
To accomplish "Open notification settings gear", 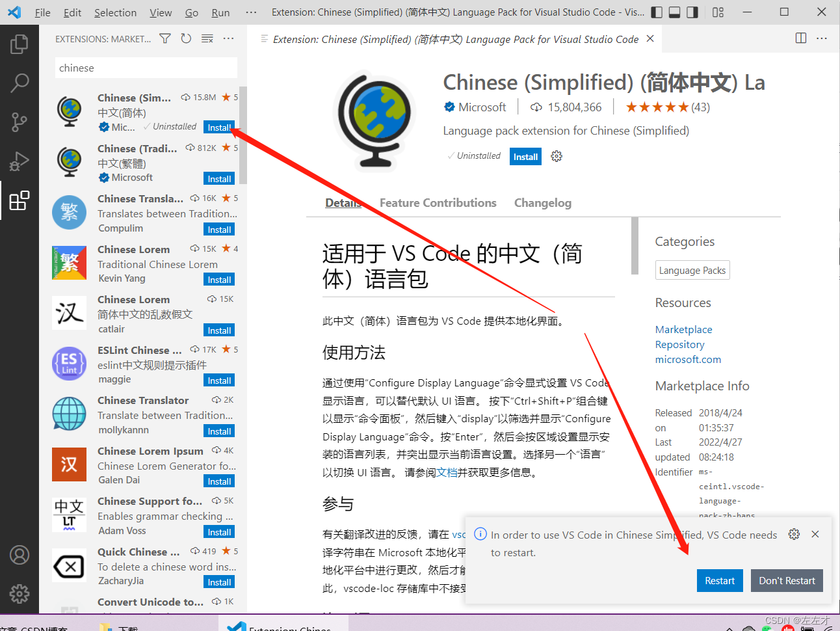I will coord(794,534).
